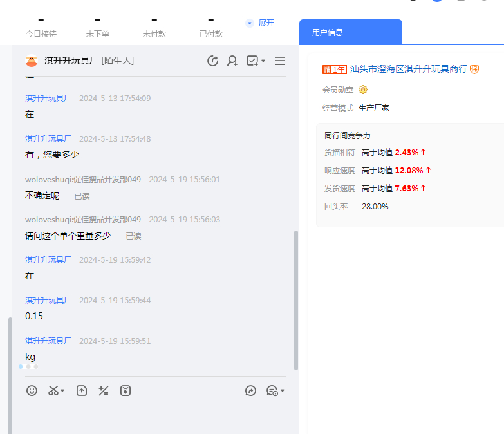Viewport: 504px width, 434px height.
Task: Click the refresh chat icon in header
Action: coord(212,61)
